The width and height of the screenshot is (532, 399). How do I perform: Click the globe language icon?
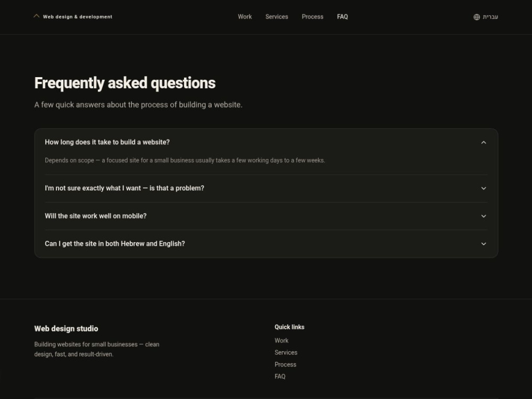(x=477, y=17)
